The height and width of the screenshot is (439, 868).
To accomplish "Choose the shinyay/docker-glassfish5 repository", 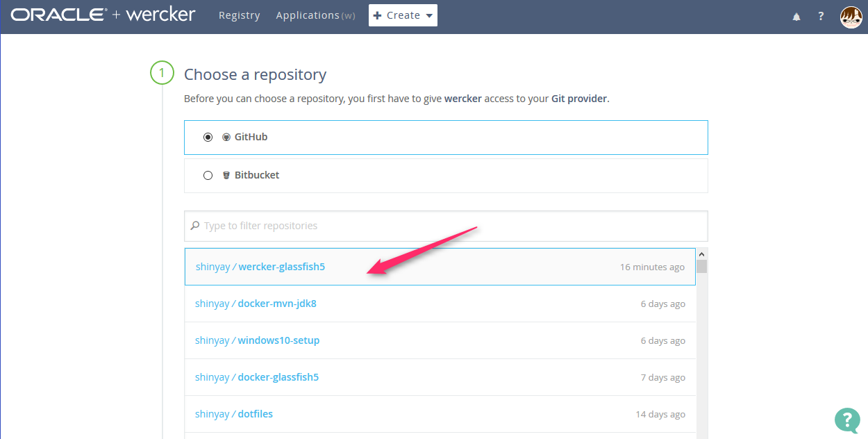I will coord(440,377).
